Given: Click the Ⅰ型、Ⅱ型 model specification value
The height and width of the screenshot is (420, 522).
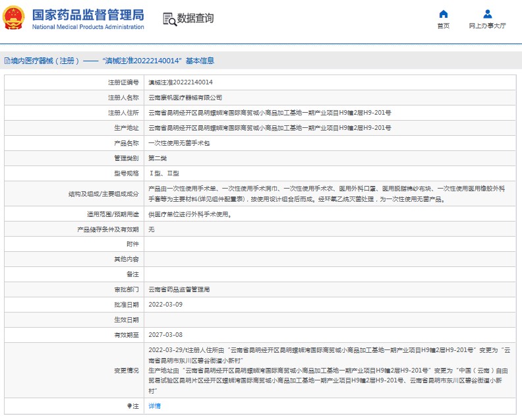Looking at the screenshot, I should pyautogui.click(x=163, y=173).
